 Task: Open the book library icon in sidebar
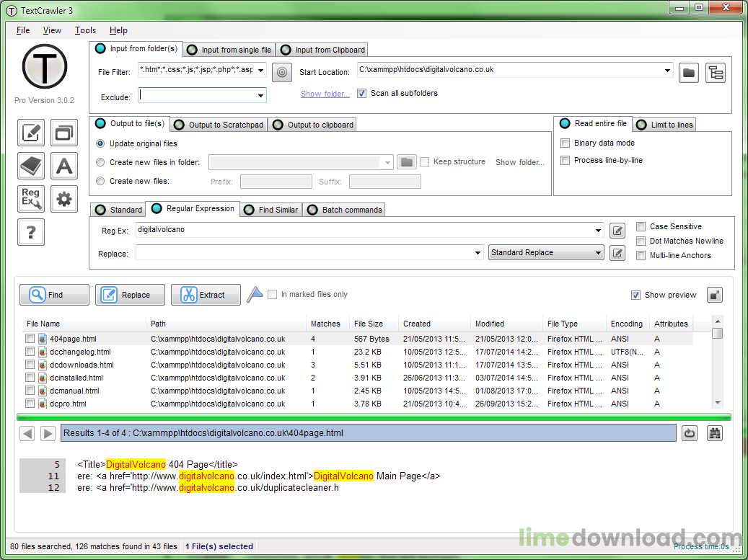pyautogui.click(x=31, y=166)
